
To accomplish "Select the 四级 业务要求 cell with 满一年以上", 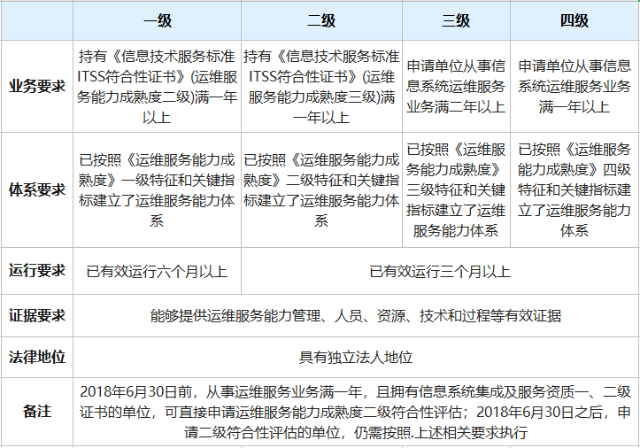I will point(574,86).
